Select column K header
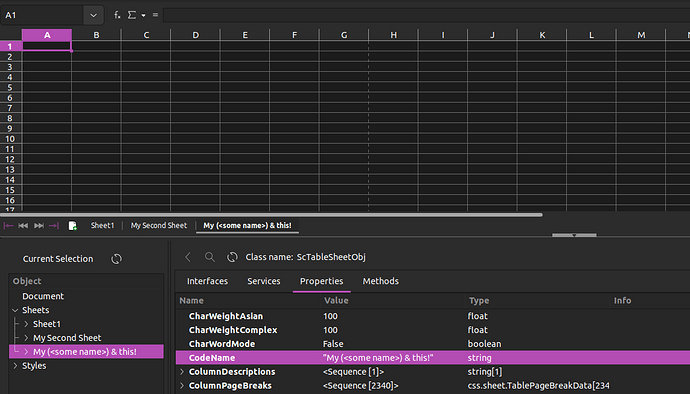690x394 pixels. coord(542,35)
